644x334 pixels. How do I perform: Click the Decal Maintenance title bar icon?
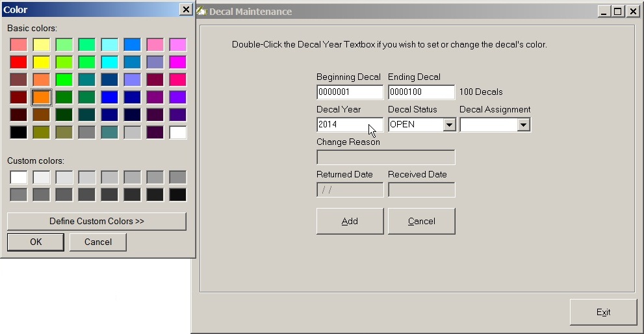tap(201, 11)
